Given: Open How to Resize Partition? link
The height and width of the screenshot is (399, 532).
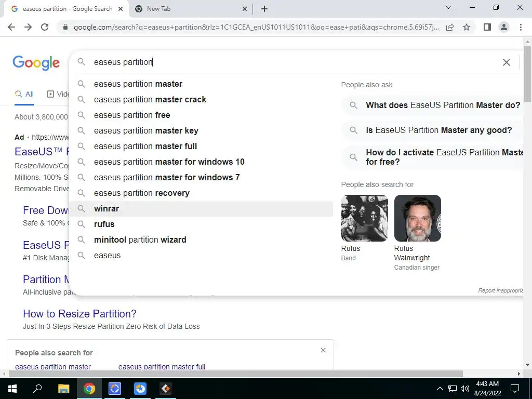Looking at the screenshot, I should point(79,314).
